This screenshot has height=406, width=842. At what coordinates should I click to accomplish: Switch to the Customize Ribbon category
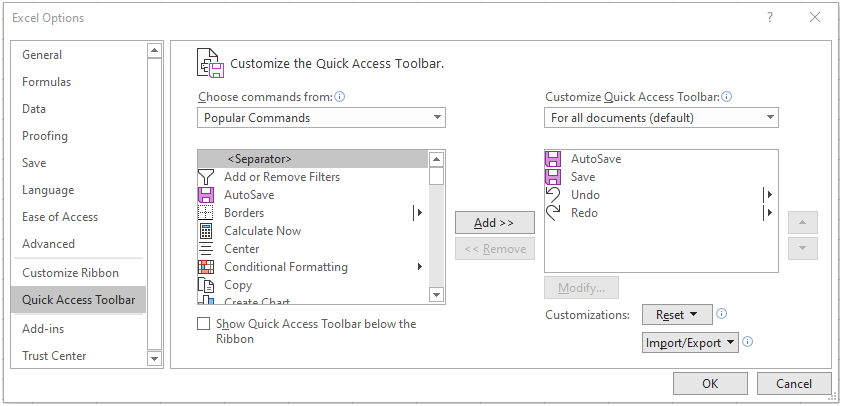tap(70, 273)
